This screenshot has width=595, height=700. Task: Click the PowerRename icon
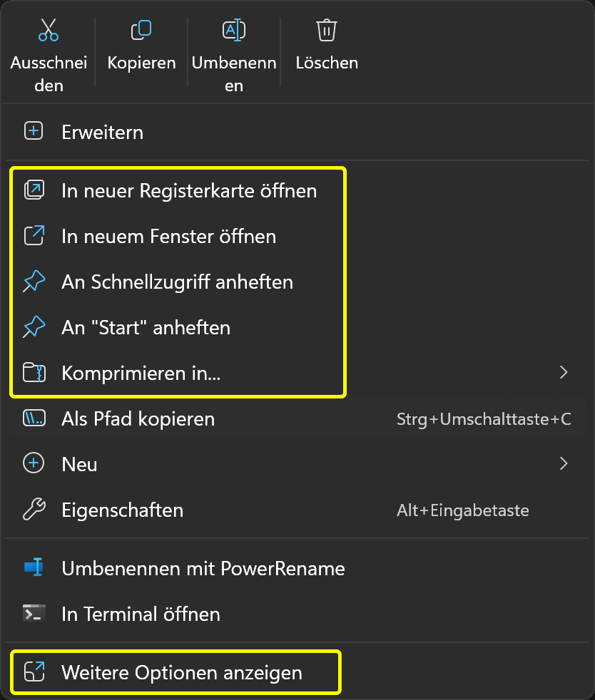tap(34, 568)
